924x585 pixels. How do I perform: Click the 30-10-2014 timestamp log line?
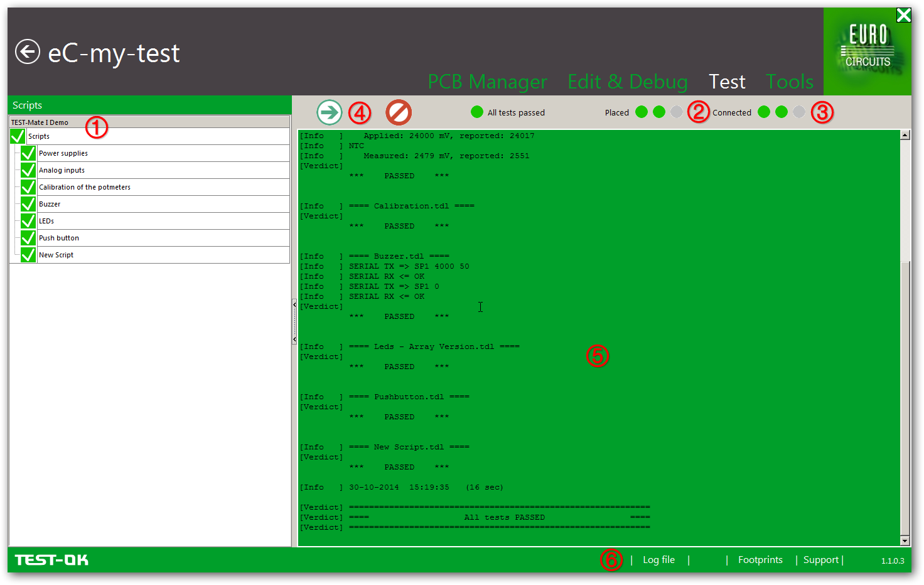coord(402,487)
